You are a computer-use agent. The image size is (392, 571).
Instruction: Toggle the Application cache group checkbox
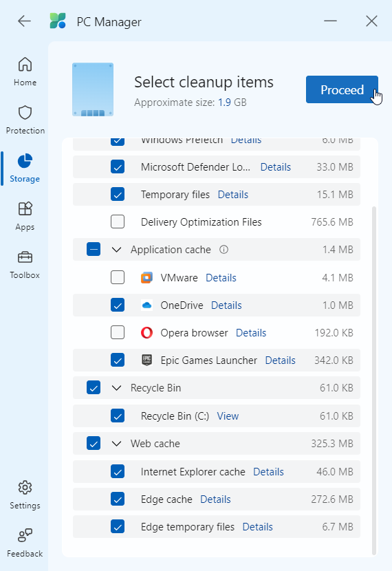pos(94,250)
